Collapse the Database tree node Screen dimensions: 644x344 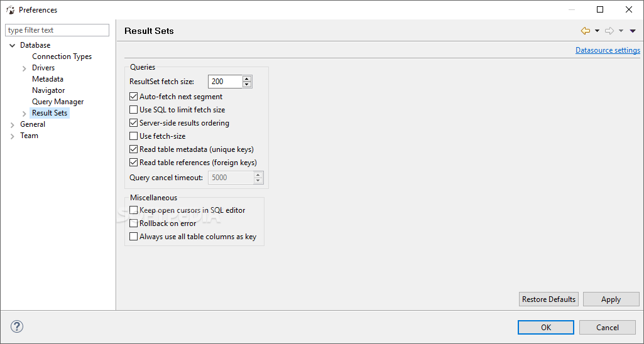coord(12,45)
